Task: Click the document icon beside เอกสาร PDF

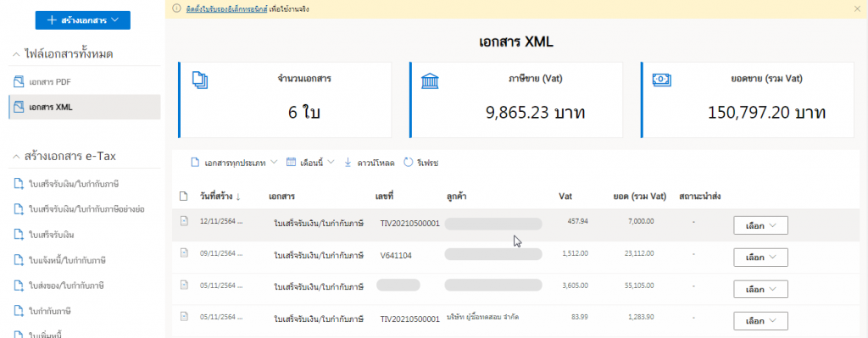Action: 19,82
